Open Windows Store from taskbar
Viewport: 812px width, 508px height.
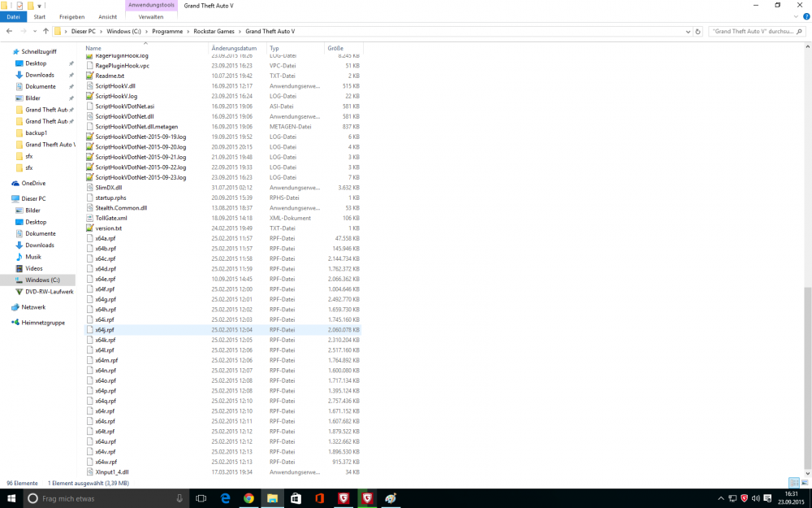click(x=296, y=498)
